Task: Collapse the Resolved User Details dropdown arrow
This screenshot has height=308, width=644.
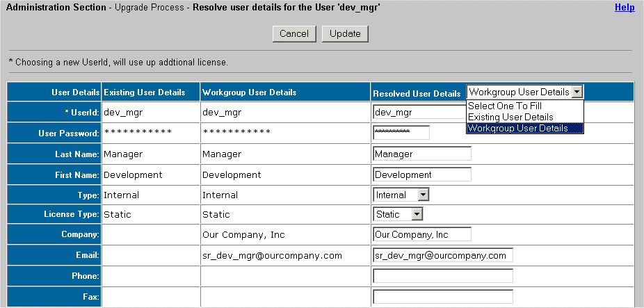Action: click(577, 92)
